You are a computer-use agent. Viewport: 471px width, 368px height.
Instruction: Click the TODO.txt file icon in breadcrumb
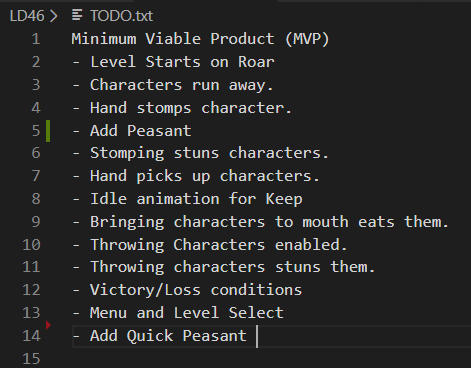pos(77,15)
